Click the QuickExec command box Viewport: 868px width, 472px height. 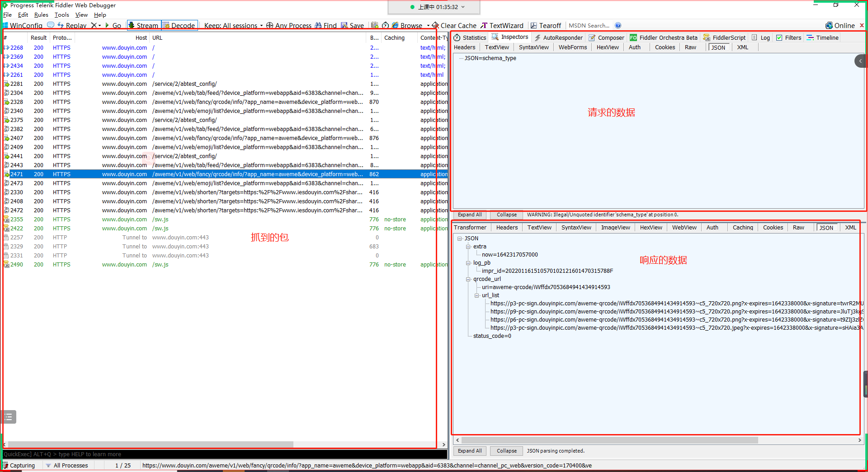(225, 454)
